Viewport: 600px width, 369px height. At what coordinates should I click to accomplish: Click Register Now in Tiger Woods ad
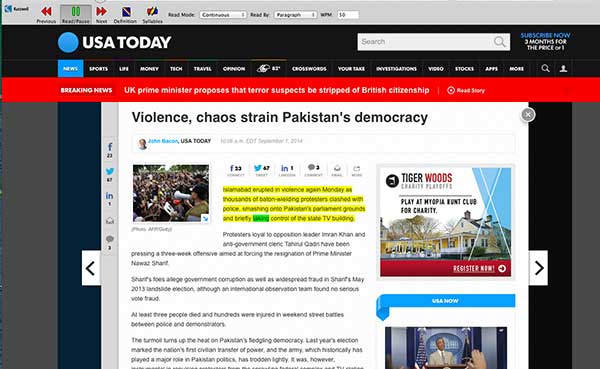pyautogui.click(x=479, y=268)
